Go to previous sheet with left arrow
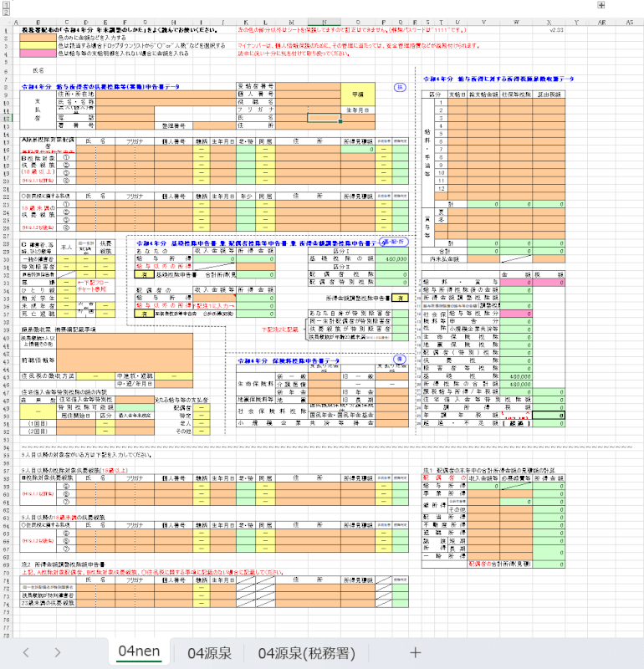The image size is (644, 669). (x=26, y=652)
